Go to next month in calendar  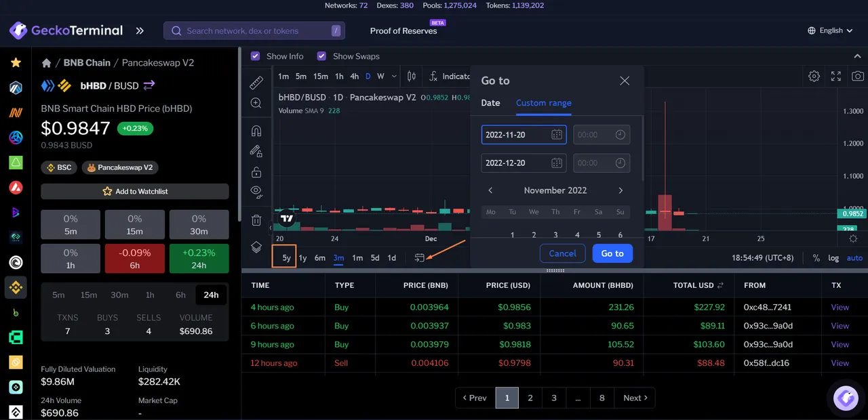tap(620, 190)
